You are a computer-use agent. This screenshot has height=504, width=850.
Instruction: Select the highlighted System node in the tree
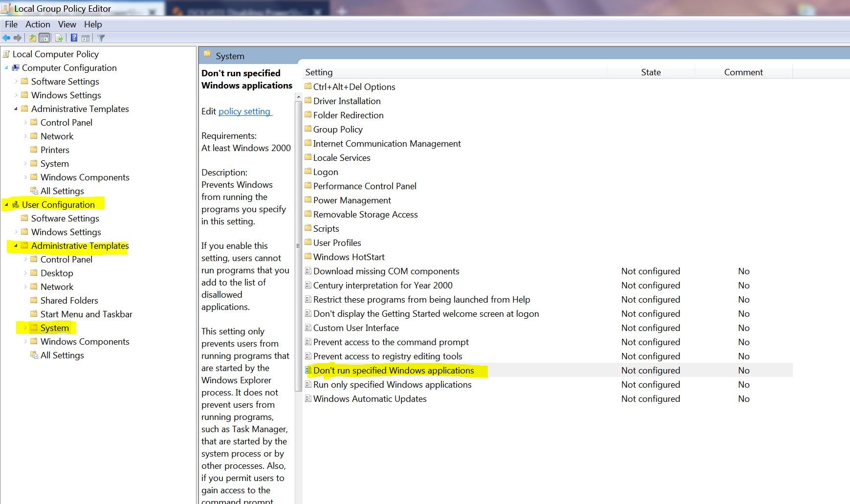pyautogui.click(x=54, y=328)
